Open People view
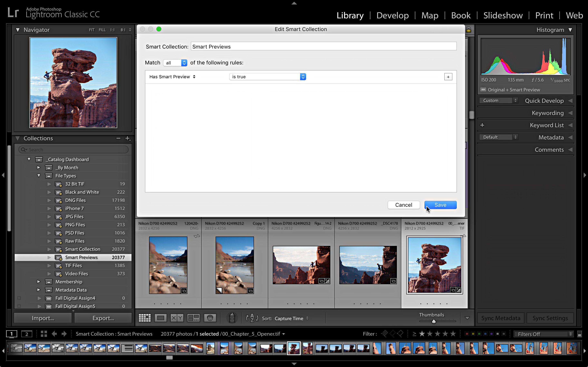The width and height of the screenshot is (588, 367). coord(210,318)
